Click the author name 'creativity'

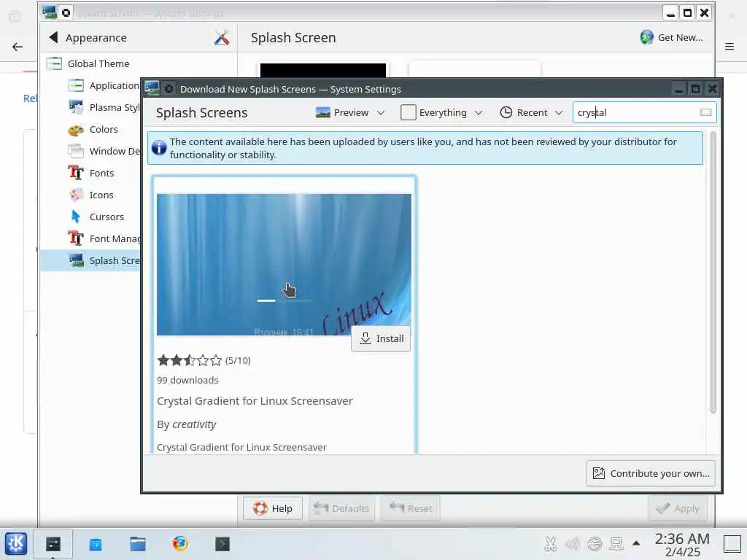click(x=194, y=424)
